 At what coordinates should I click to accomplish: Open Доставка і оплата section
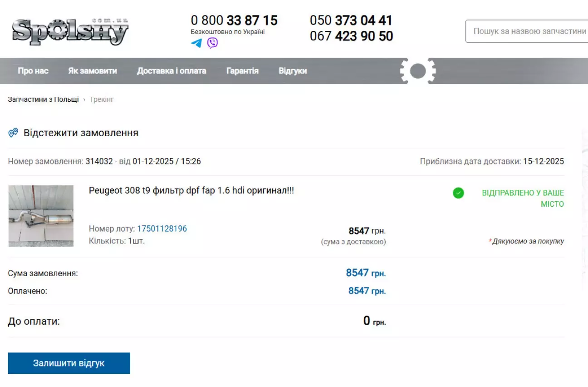pyautogui.click(x=171, y=71)
